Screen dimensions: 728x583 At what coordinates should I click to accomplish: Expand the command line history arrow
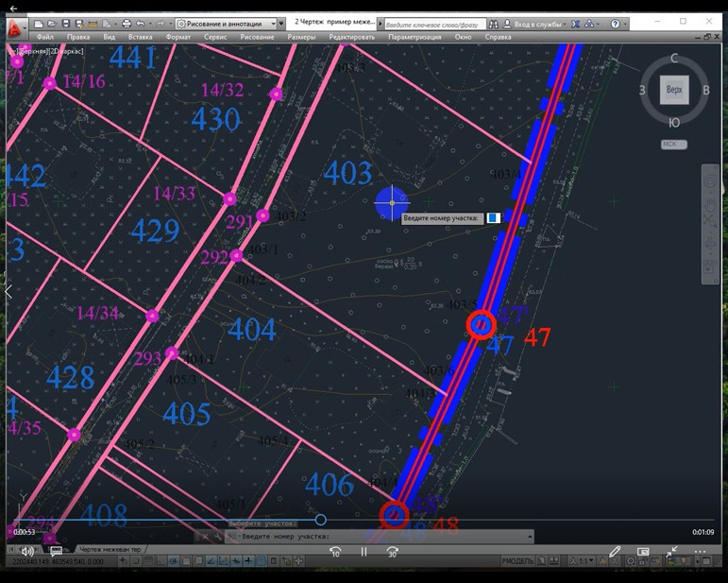530,537
